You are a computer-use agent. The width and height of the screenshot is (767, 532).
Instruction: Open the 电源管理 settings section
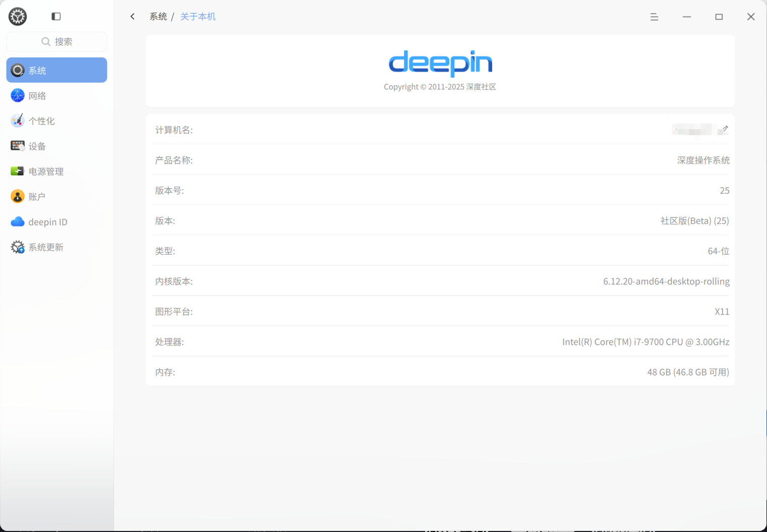(x=56, y=171)
